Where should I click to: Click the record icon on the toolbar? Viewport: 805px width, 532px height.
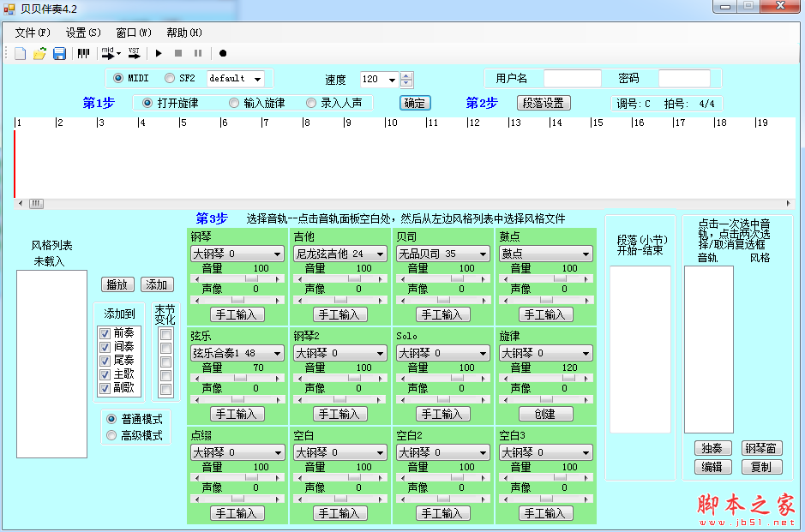click(x=222, y=53)
